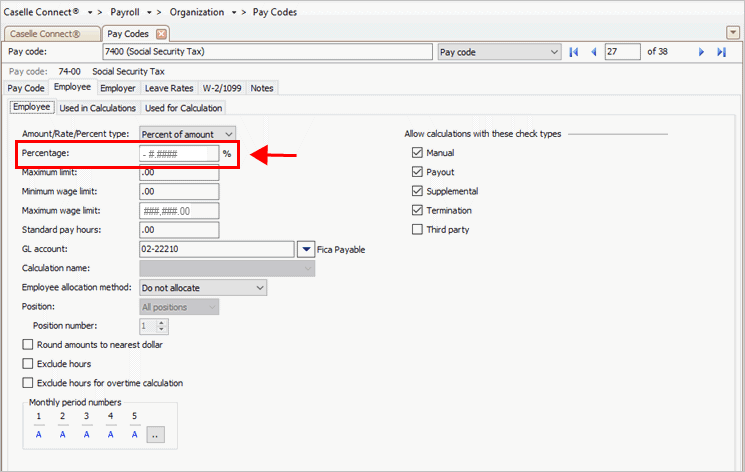Go to next pay code record
Viewport: 745px width, 472px height.
point(701,52)
